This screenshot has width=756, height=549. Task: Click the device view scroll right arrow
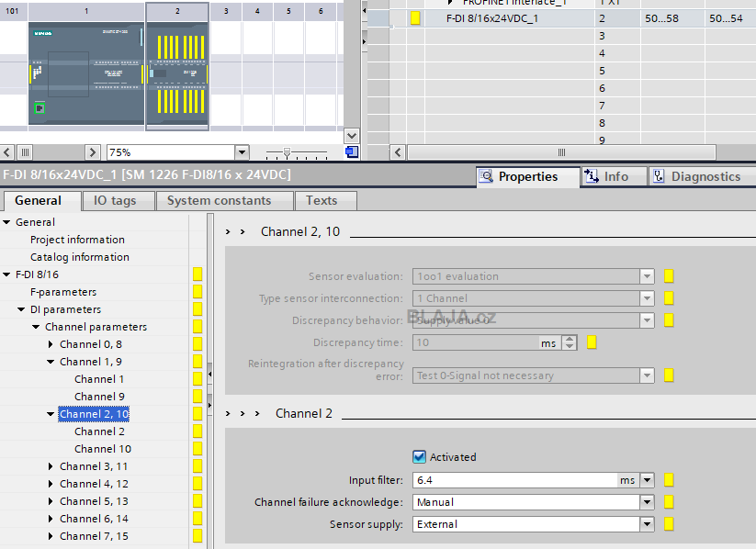[93, 152]
